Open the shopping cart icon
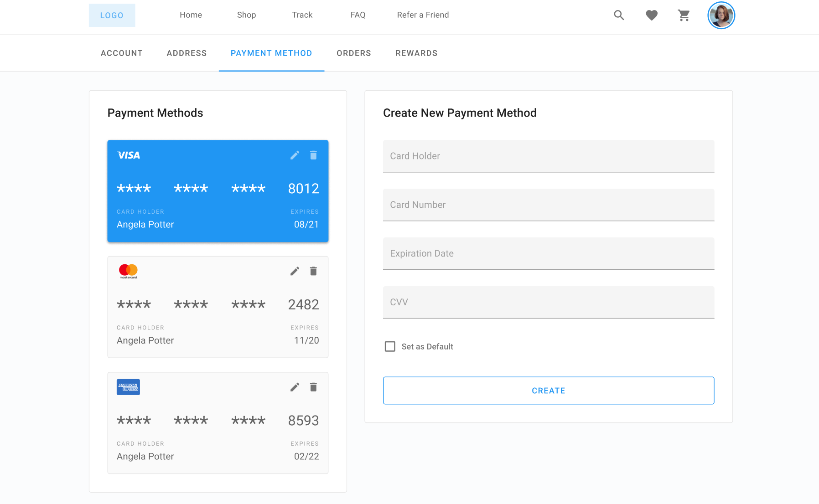The height and width of the screenshot is (504, 819). (x=684, y=15)
